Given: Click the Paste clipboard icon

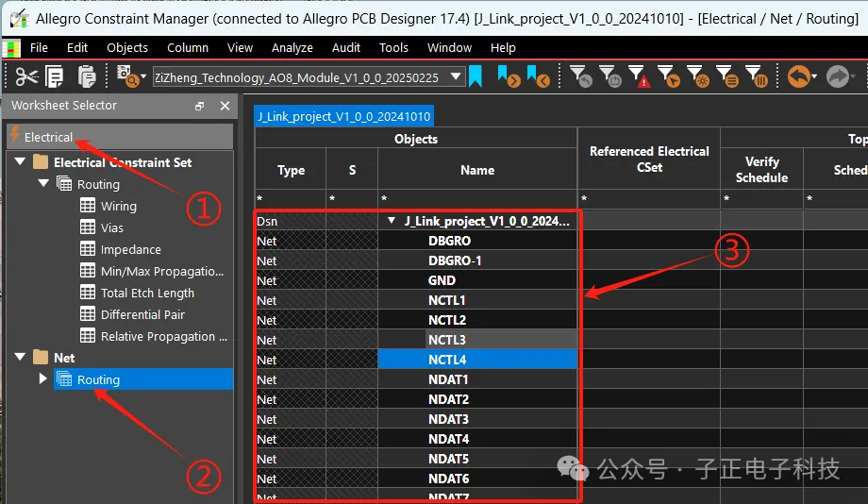Looking at the screenshot, I should pyautogui.click(x=86, y=76).
